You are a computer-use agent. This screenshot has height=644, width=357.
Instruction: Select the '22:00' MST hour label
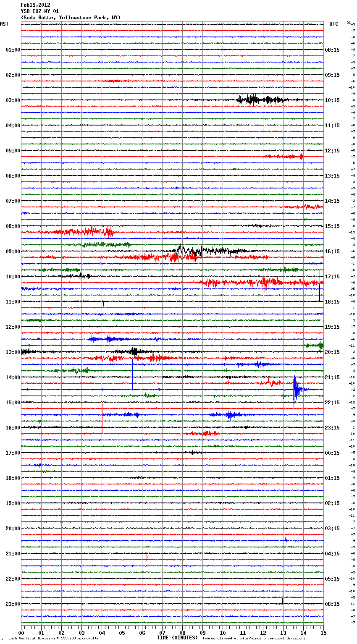click(x=13, y=579)
